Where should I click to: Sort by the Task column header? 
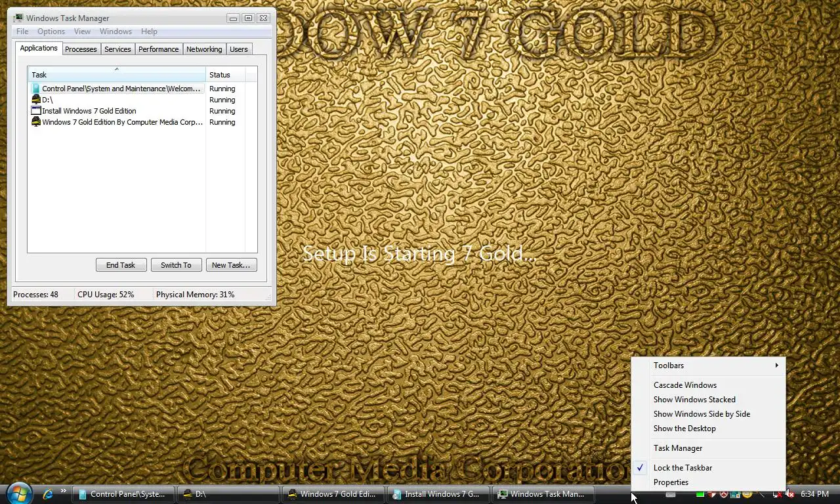tap(117, 74)
